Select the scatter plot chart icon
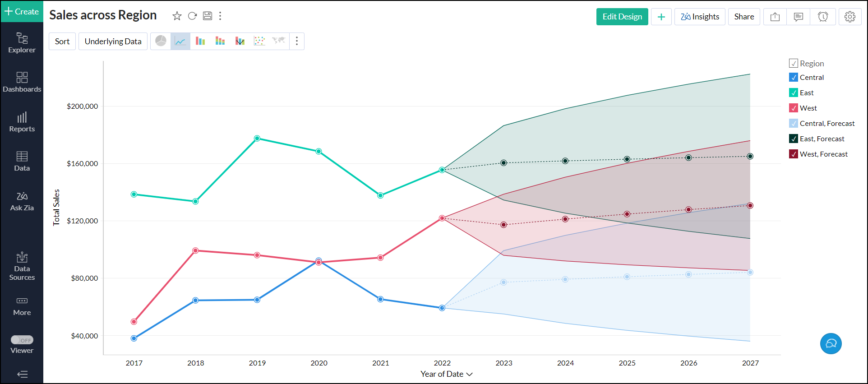The width and height of the screenshot is (868, 384). 259,41
